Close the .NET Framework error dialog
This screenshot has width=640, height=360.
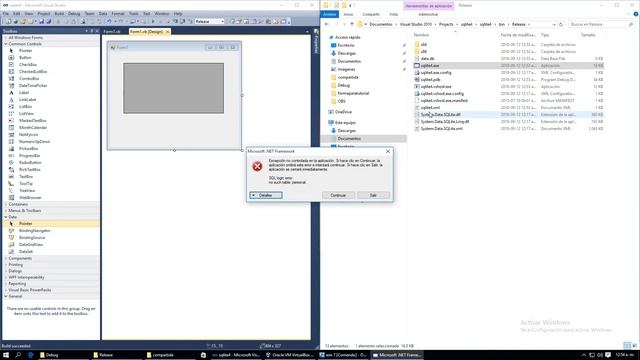tap(388, 151)
